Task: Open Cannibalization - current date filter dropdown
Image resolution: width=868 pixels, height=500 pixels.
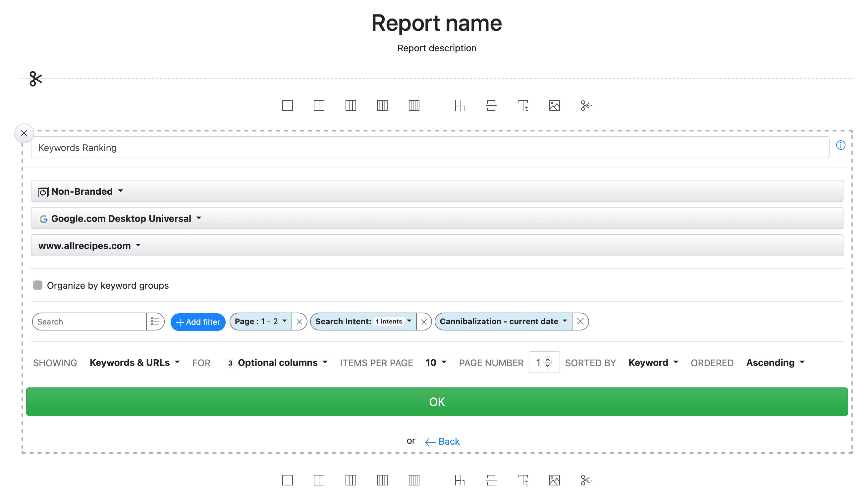Action: (503, 322)
